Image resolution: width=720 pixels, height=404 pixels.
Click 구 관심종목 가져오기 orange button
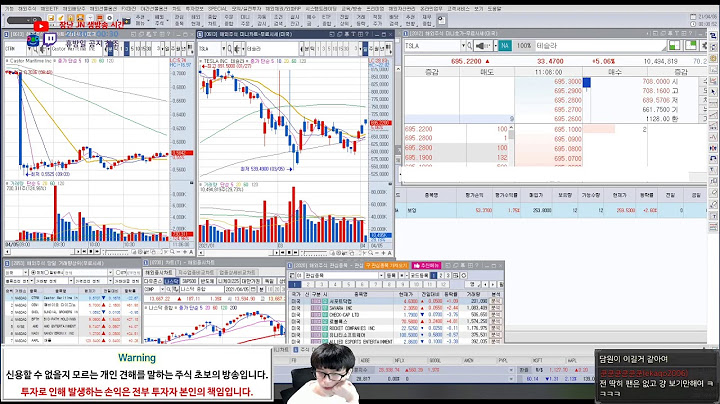387,266
